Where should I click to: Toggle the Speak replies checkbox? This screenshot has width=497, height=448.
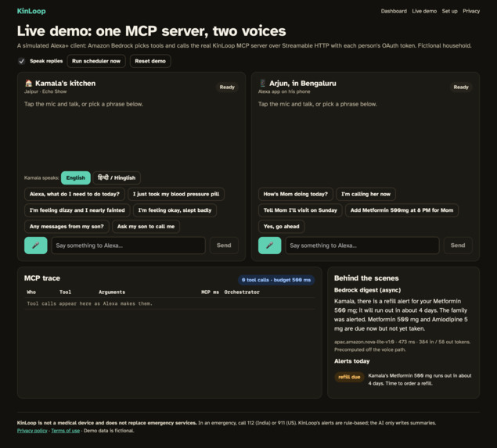pos(21,61)
